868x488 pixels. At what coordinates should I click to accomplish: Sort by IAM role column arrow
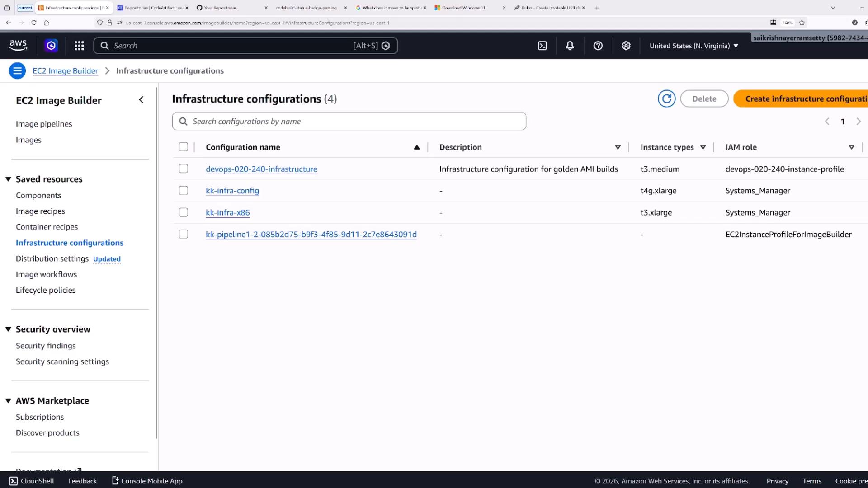[851, 147]
